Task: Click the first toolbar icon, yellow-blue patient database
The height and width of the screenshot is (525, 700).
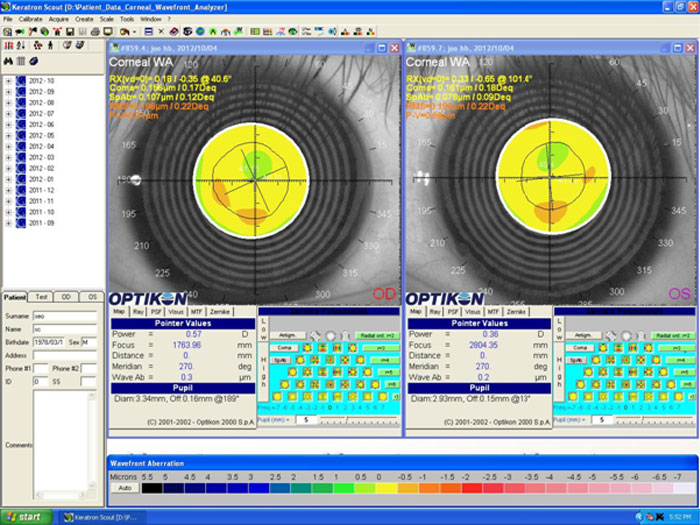Action: 7,32
